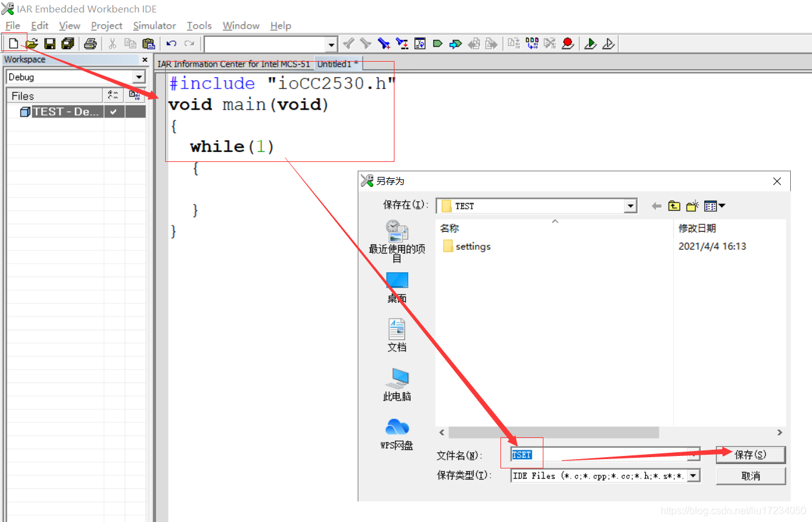The width and height of the screenshot is (812, 522).
Task: Click the Save All toolbar icon
Action: (x=68, y=44)
